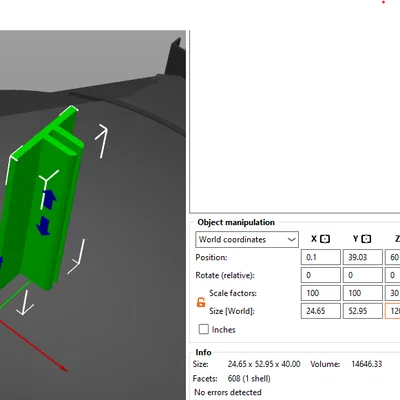Image resolution: width=400 pixels, height=400 pixels.
Task: Click the Size X field showing 24.65
Action: [x=321, y=311]
